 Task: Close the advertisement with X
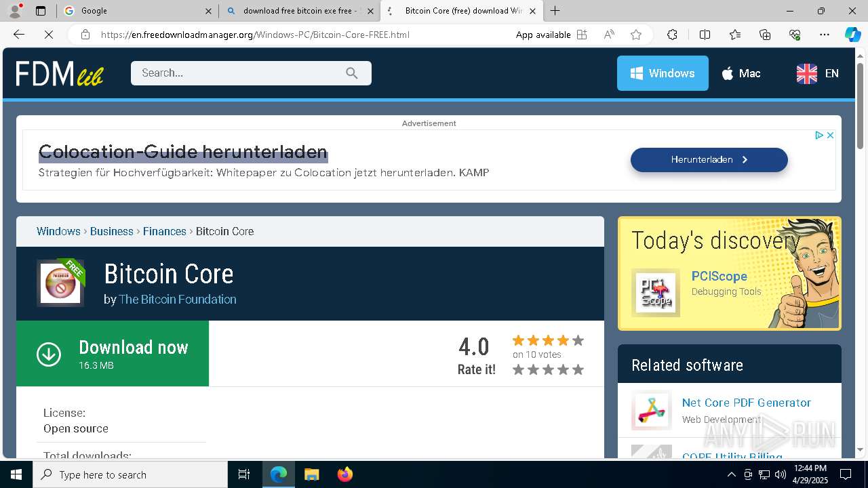(830, 136)
